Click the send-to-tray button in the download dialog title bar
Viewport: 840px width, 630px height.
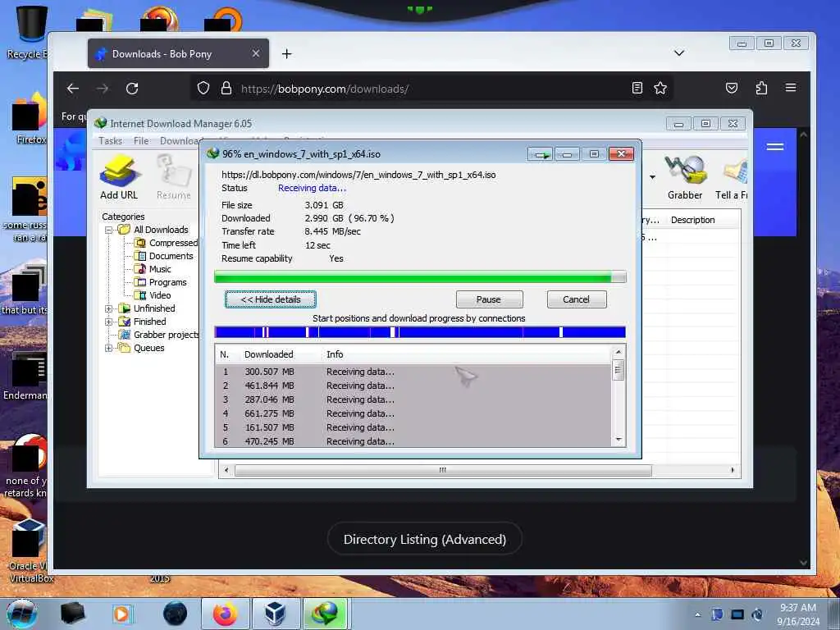pyautogui.click(x=540, y=154)
